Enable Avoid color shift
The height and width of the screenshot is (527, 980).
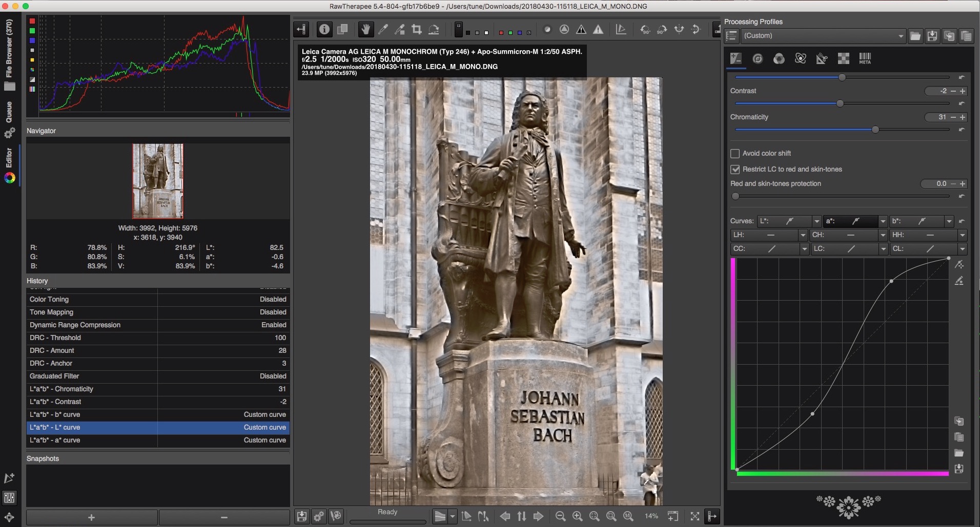[735, 153]
